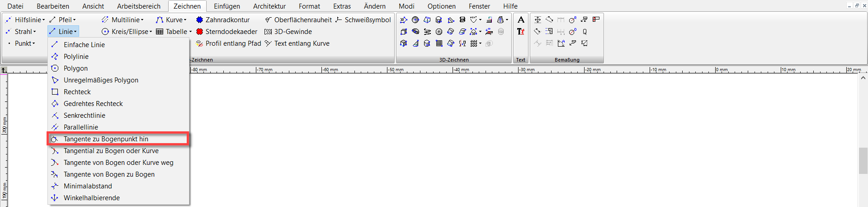This screenshot has width=868, height=207.
Task: Click the 3D array of spheres icon
Action: [x=473, y=43]
